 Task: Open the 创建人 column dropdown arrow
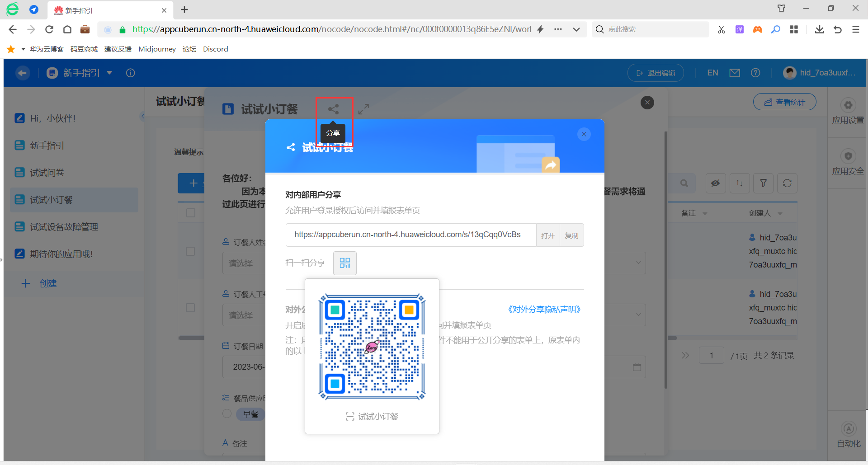coord(780,214)
